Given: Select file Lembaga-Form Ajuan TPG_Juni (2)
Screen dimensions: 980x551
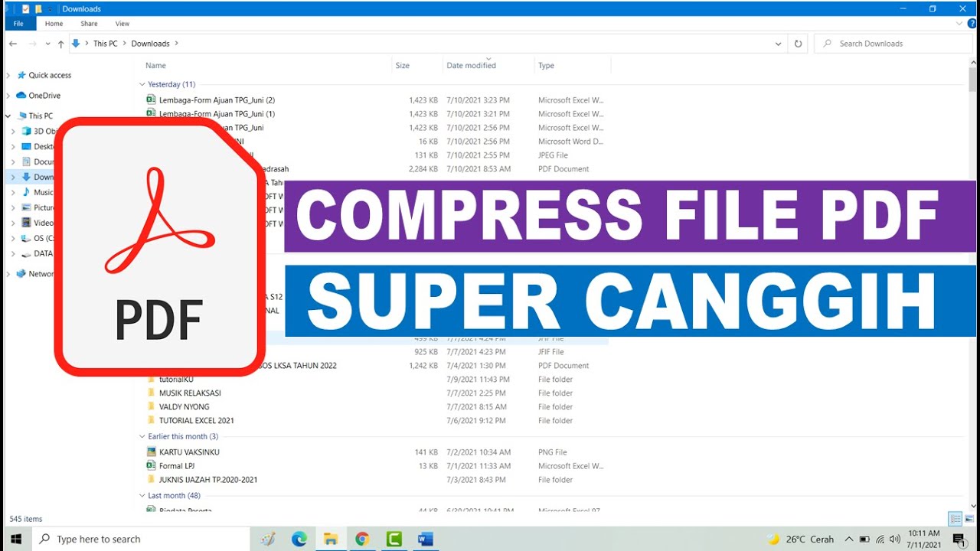Looking at the screenshot, I should tap(217, 100).
